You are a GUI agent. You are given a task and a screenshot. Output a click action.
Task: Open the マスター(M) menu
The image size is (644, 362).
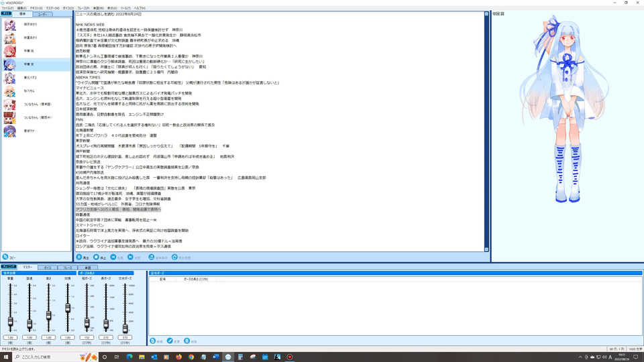coord(52,8)
